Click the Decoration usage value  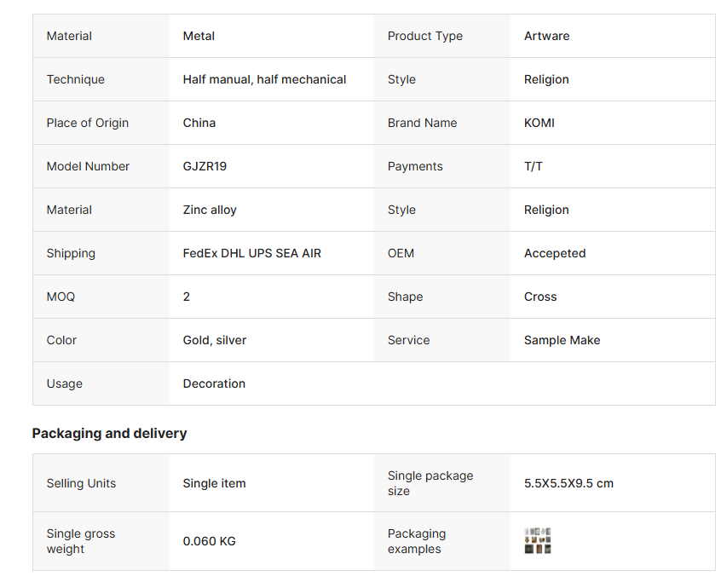214,383
